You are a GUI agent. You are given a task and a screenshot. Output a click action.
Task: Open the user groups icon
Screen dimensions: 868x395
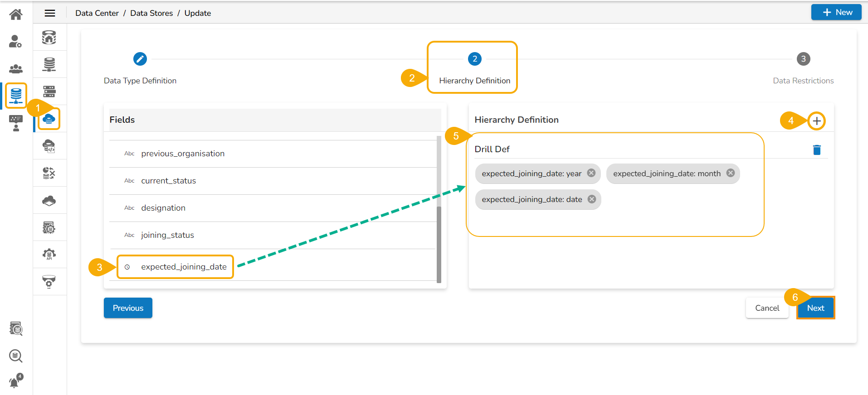tap(16, 68)
